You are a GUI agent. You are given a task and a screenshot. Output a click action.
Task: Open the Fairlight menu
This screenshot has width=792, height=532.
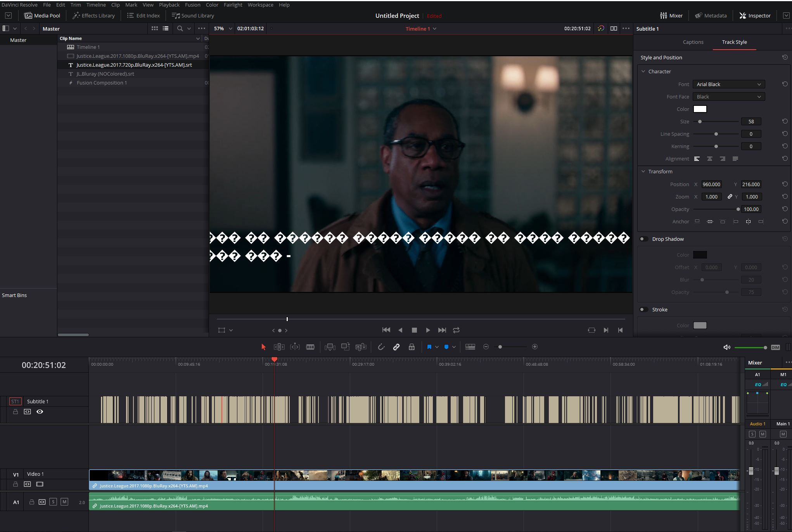(233, 5)
